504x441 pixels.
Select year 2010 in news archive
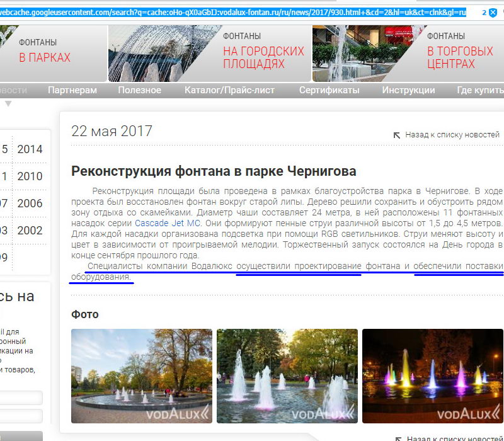coord(30,176)
